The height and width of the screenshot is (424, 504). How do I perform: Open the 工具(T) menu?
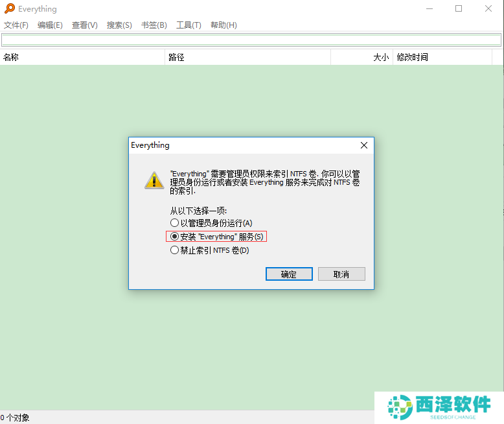189,25
